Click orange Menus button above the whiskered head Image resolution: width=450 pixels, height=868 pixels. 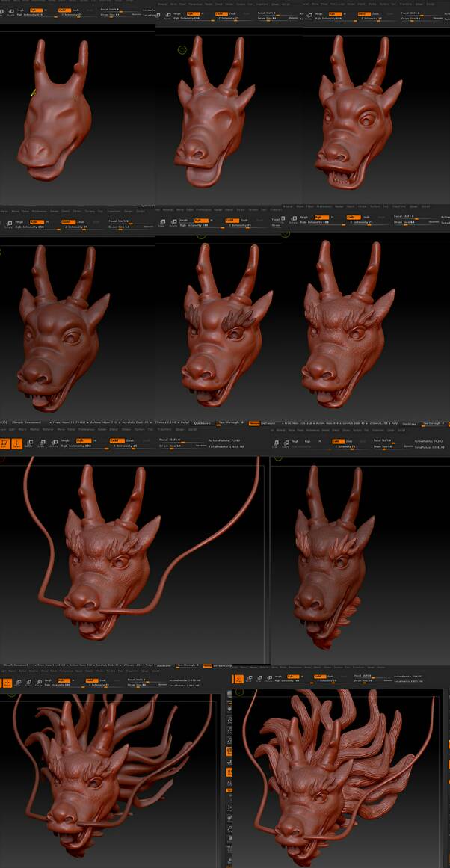click(x=254, y=423)
